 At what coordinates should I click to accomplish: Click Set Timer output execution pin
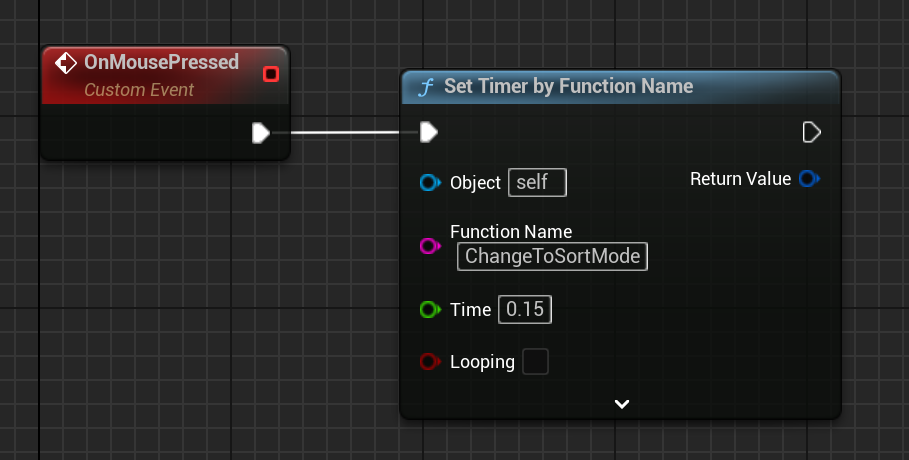812,132
